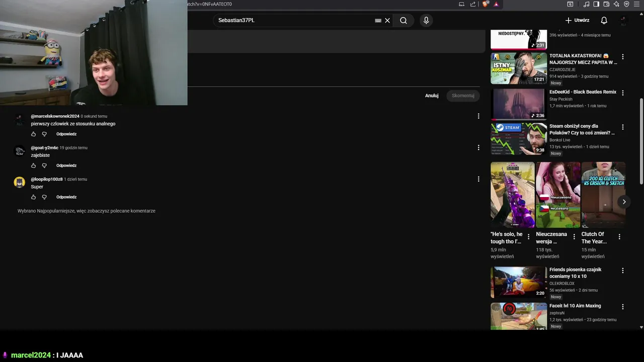
Task: Open the browser media control music icon
Action: pyautogui.click(x=587, y=4)
